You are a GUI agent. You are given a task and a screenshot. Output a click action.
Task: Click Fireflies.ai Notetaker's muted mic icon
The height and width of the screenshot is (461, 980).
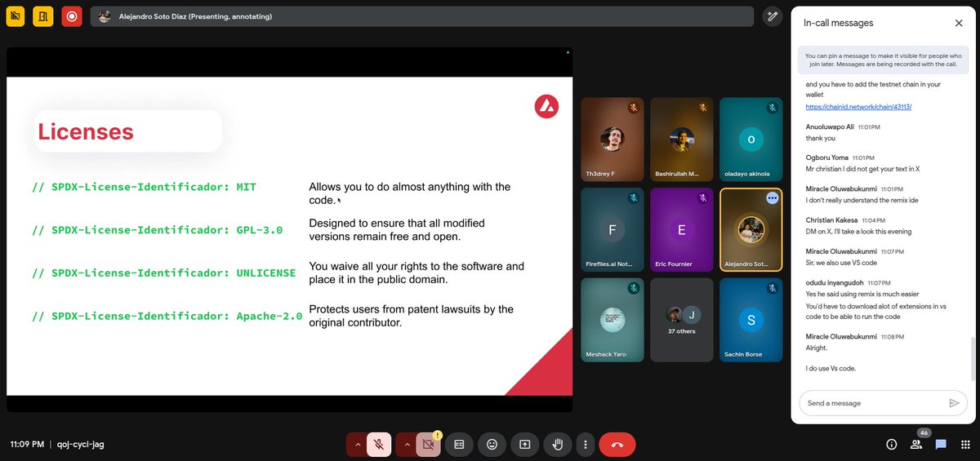click(633, 198)
